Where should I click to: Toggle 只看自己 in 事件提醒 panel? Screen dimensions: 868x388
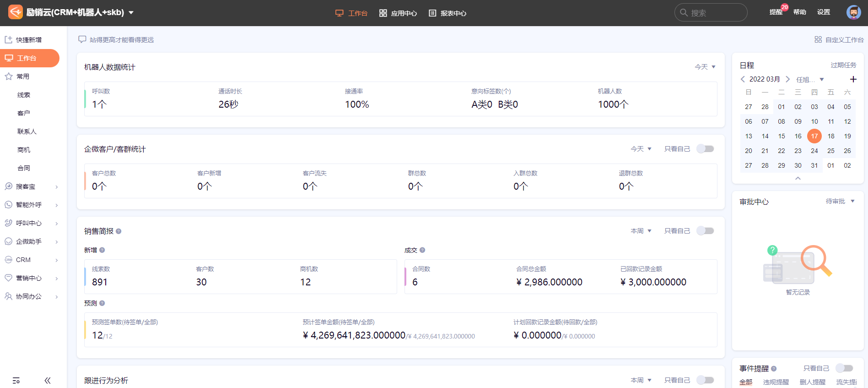pos(844,368)
